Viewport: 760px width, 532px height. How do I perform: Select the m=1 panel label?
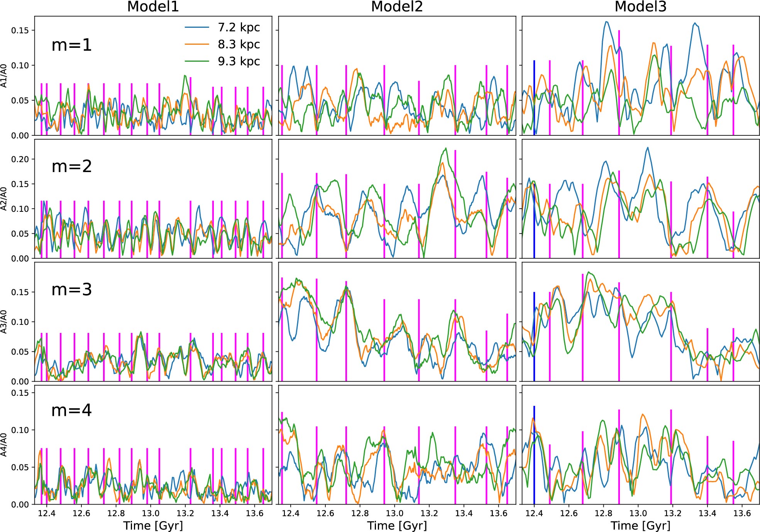click(72, 45)
